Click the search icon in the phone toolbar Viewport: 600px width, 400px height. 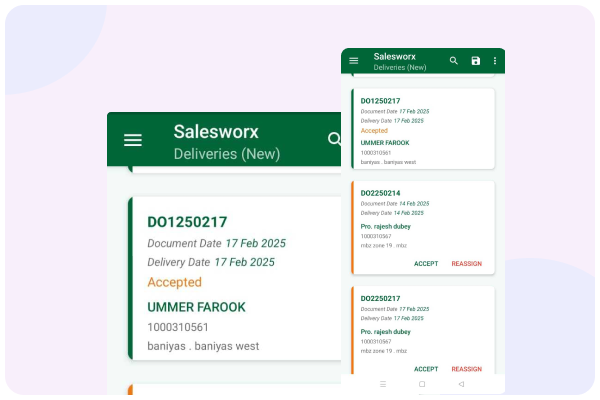[454, 61]
